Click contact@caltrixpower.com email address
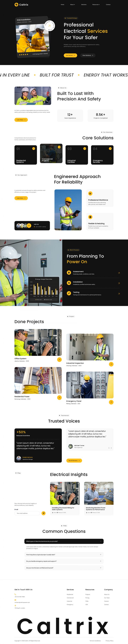 22,602
